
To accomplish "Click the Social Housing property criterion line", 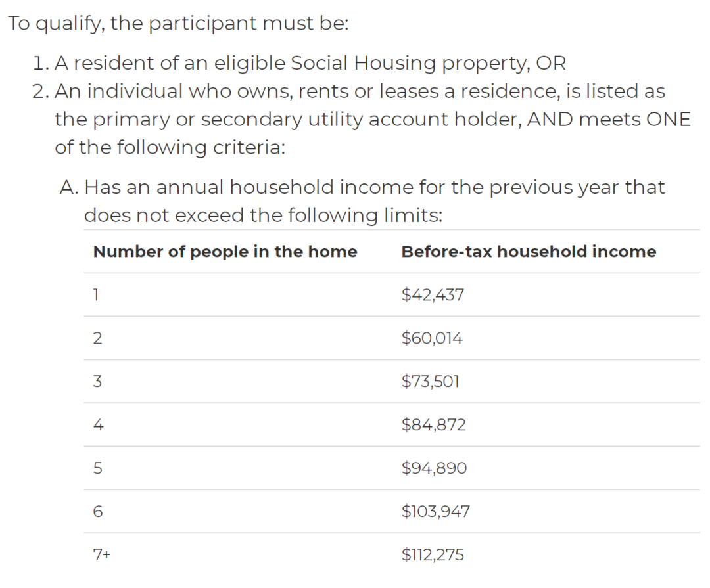I will 299,63.
